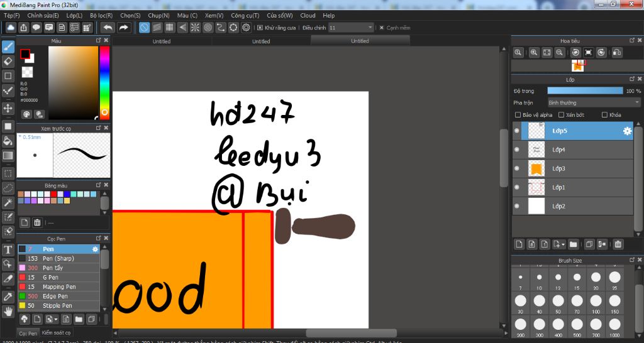The image size is (644, 343).
Task: Hide layer Lớp4 visibility dot
Action: 517,150
